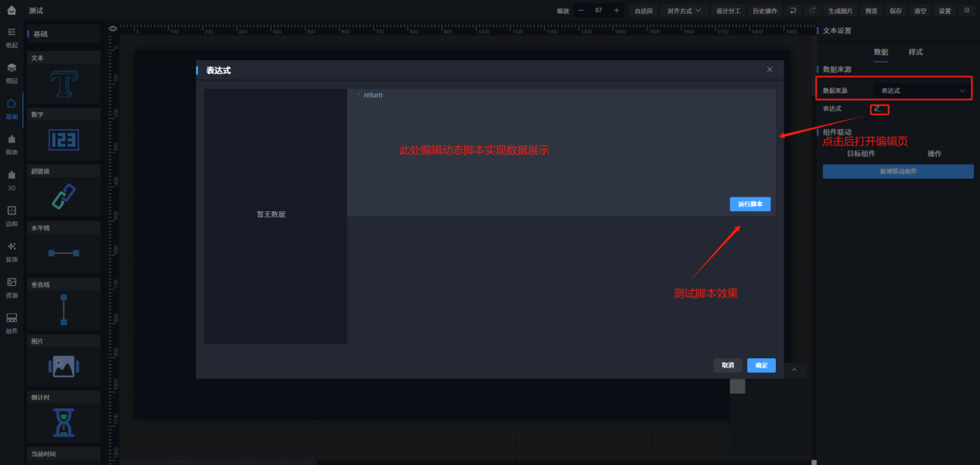Click the 操作 column header
Screen dimensions: 980x465
[x=934, y=153]
